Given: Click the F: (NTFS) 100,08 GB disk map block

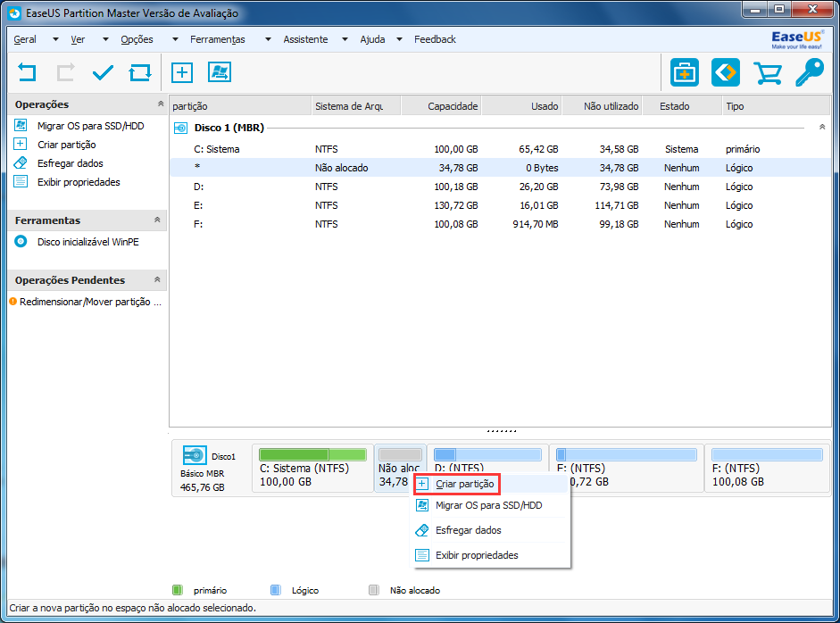Looking at the screenshot, I should pos(767,469).
